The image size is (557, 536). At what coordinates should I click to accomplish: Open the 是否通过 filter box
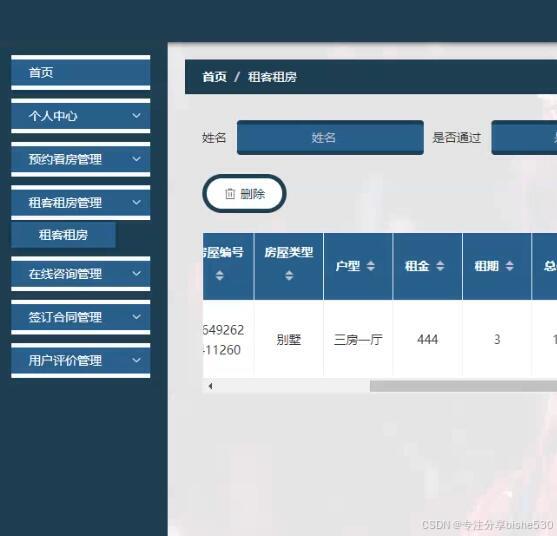(524, 137)
